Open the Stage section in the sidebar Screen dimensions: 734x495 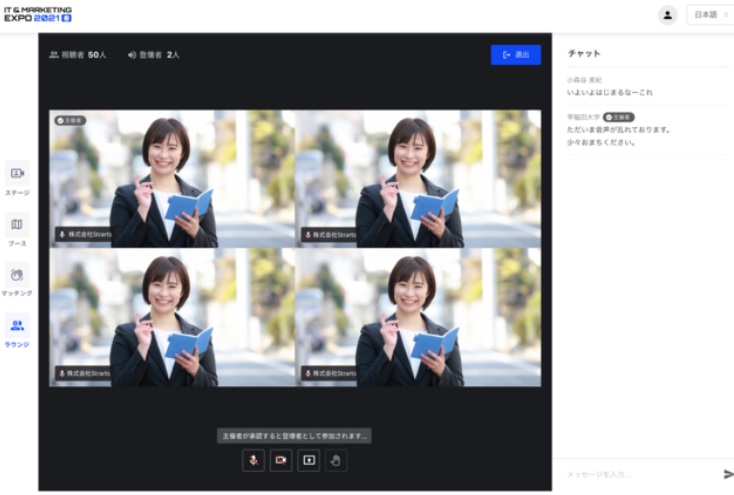click(17, 178)
